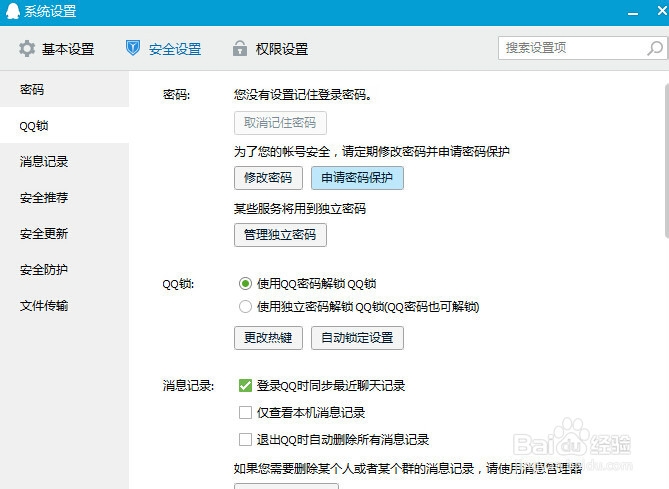This screenshot has height=489, width=669.
Task: Click the vertical scrollbar thumb
Action: click(667, 160)
